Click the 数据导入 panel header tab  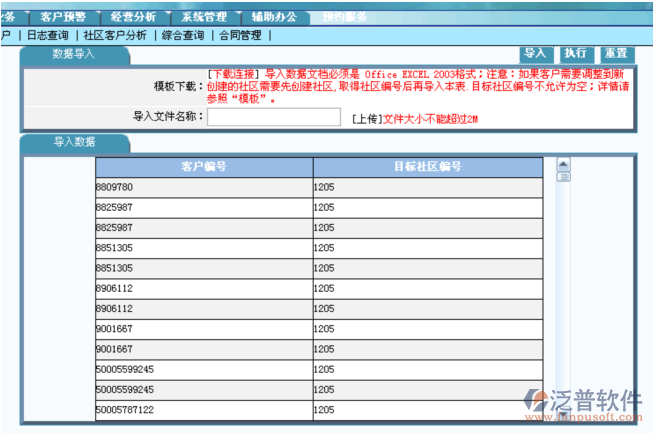(x=73, y=54)
